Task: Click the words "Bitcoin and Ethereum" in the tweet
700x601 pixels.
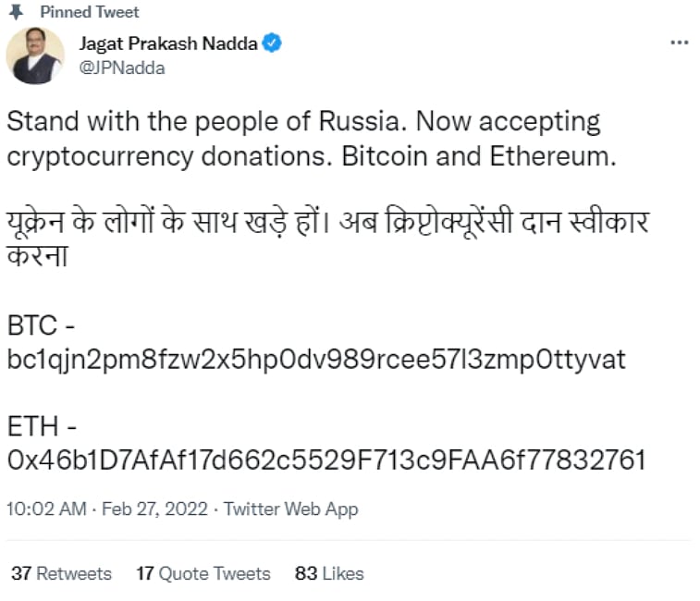Action: point(478,155)
